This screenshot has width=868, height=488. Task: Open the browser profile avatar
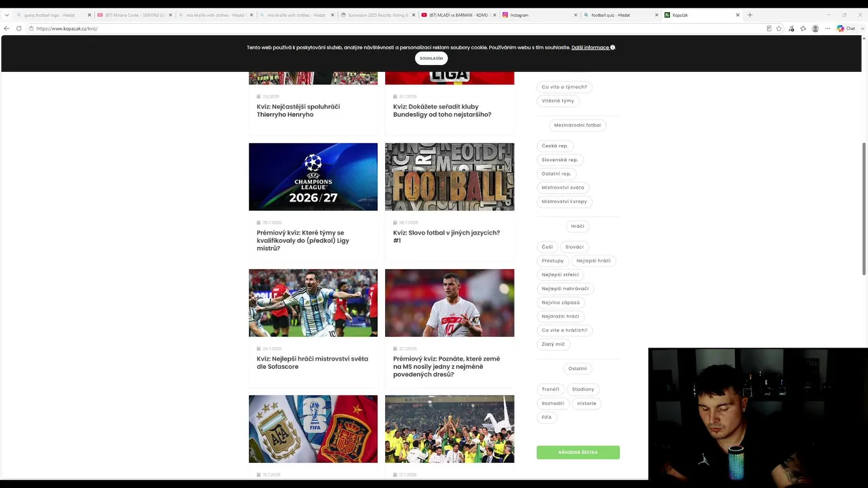815,28
